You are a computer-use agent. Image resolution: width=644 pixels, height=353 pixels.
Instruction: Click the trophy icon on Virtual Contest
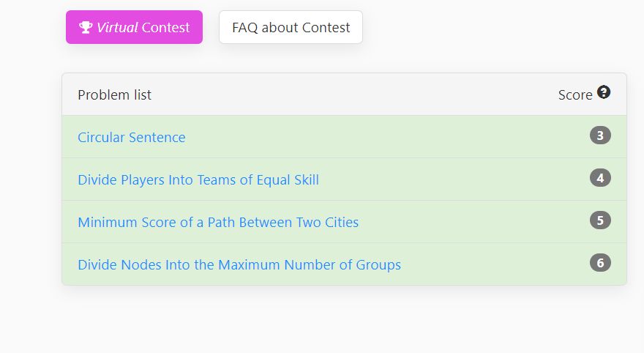[86, 28]
